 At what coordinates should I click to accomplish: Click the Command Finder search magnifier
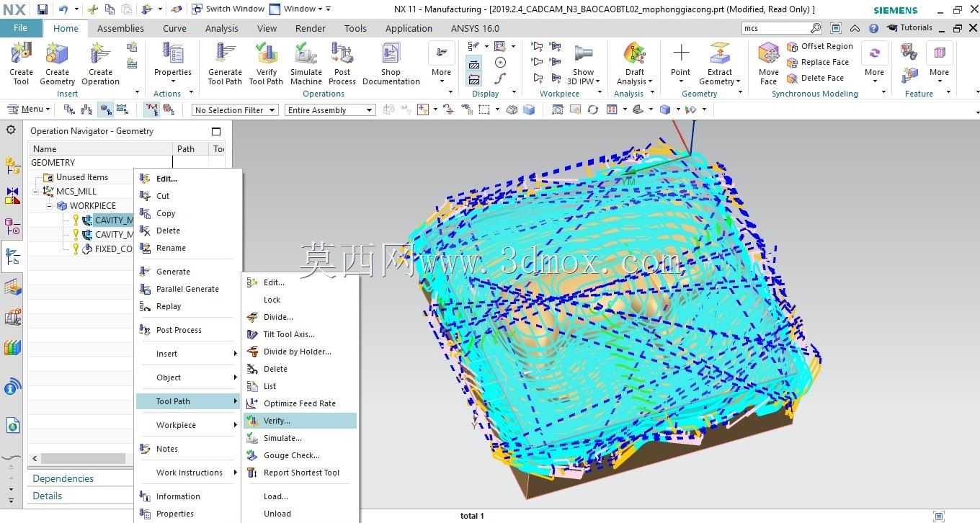click(816, 28)
